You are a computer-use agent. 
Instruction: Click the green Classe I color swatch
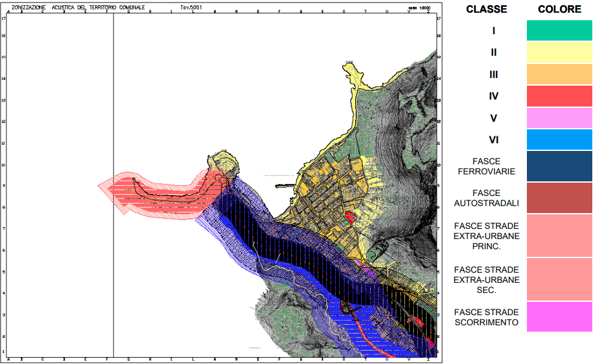pyautogui.click(x=559, y=30)
